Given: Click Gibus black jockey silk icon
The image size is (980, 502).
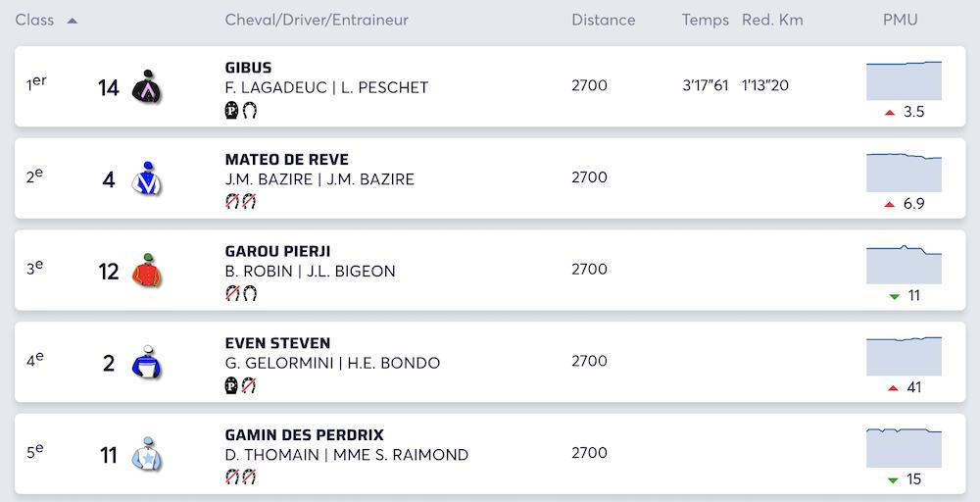Looking at the screenshot, I should 146,87.
